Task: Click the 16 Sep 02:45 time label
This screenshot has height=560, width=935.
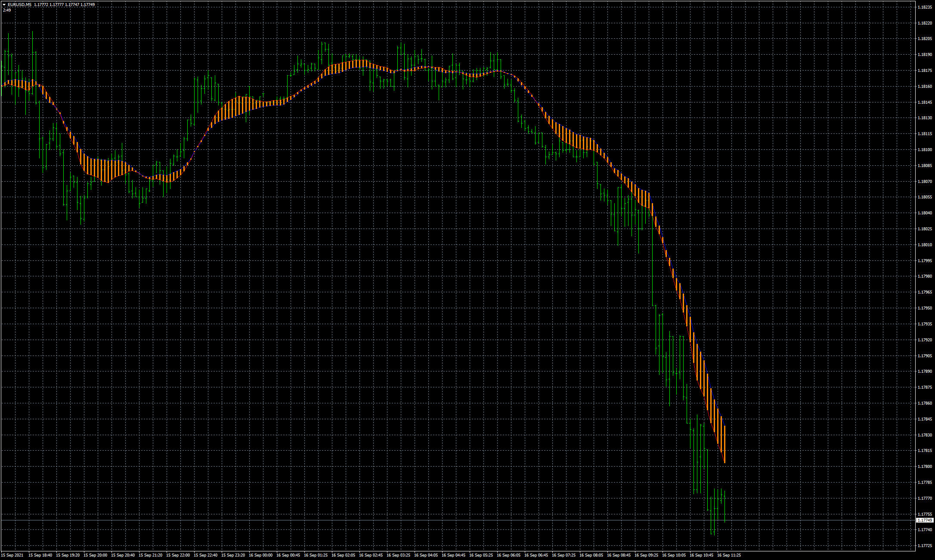Action: [371, 555]
